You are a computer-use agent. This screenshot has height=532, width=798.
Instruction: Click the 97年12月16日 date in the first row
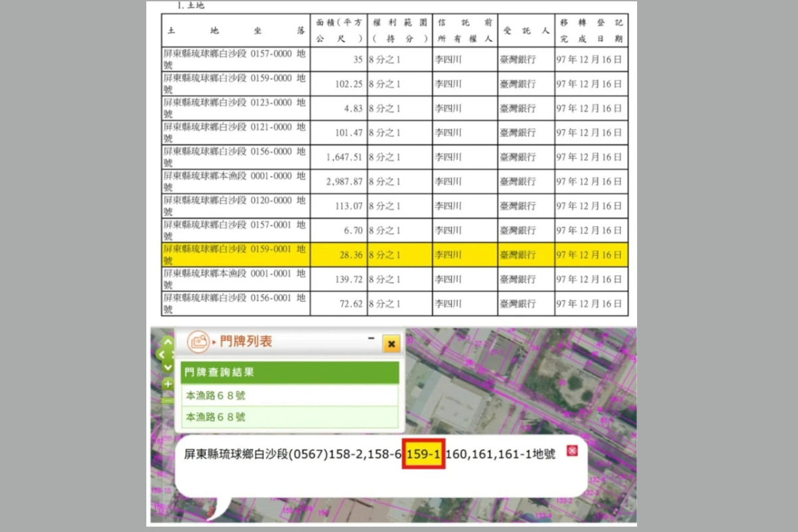pos(591,59)
